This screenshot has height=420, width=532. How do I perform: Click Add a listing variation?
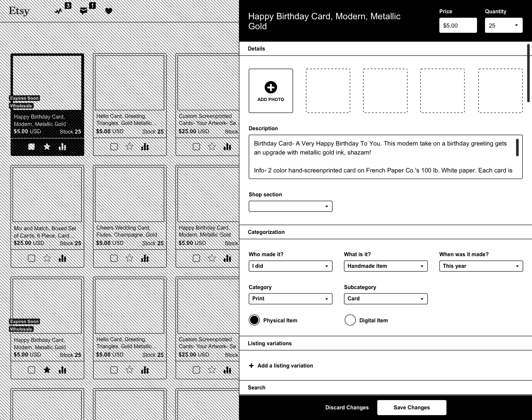pos(281,366)
